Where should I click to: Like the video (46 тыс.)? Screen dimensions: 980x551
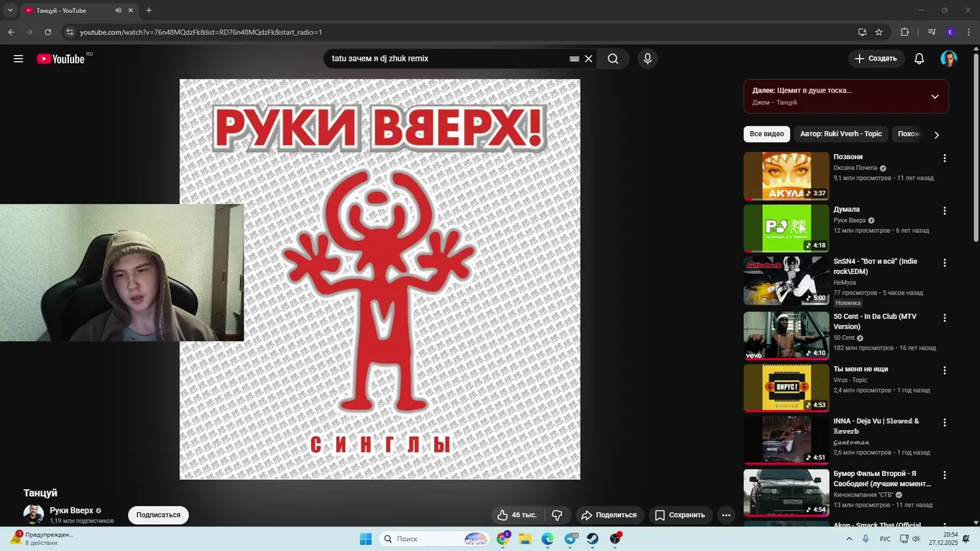point(517,515)
